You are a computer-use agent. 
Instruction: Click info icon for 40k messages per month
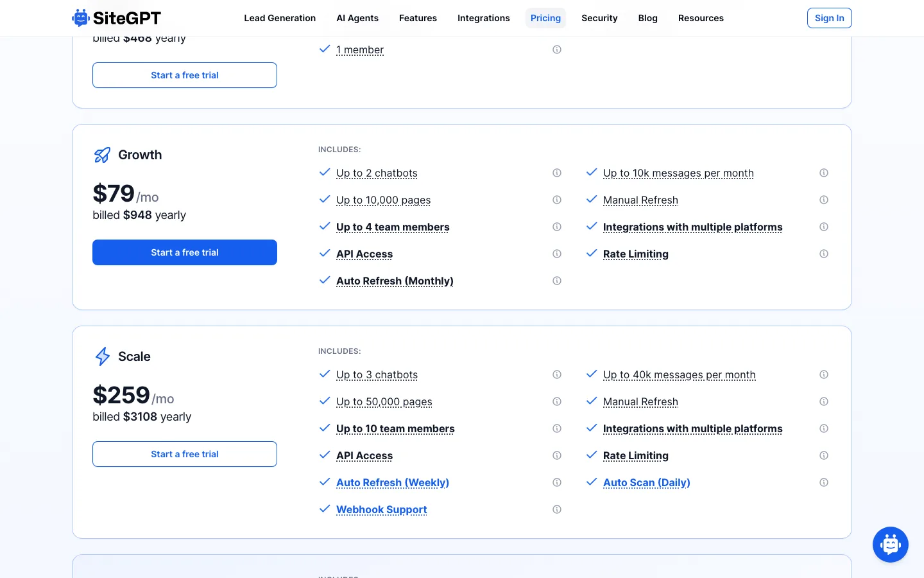[x=824, y=374]
